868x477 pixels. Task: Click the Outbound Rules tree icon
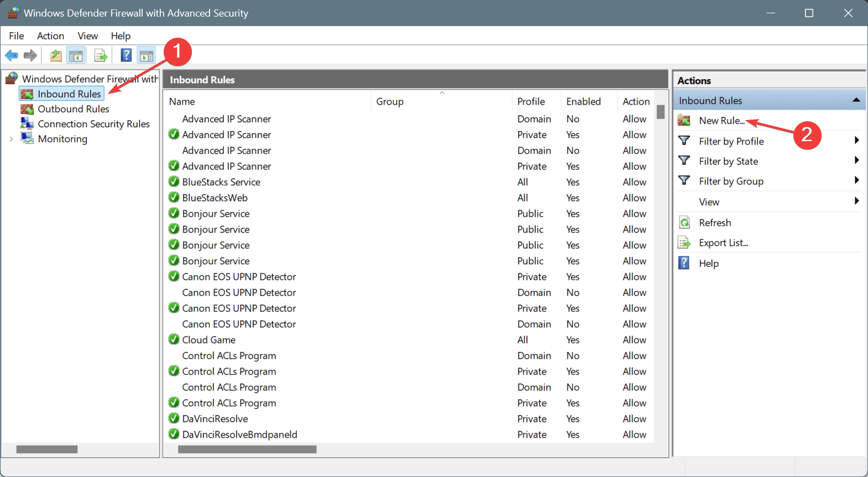pos(27,109)
